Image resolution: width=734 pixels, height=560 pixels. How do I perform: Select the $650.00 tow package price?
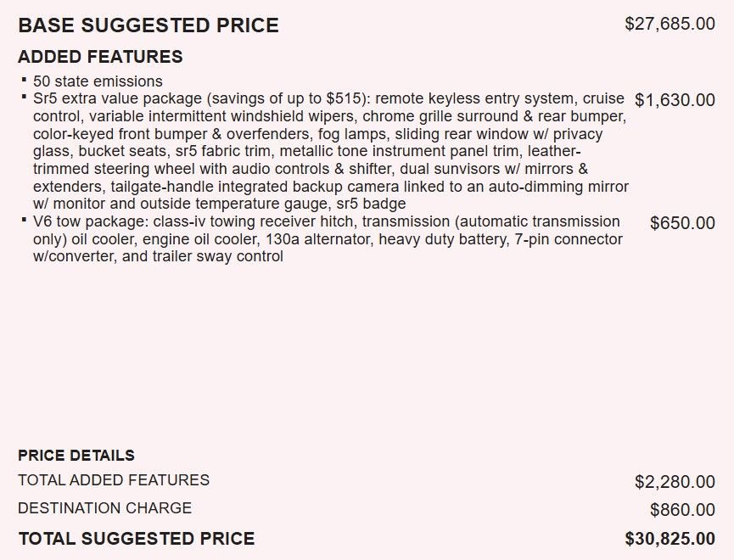tap(682, 223)
